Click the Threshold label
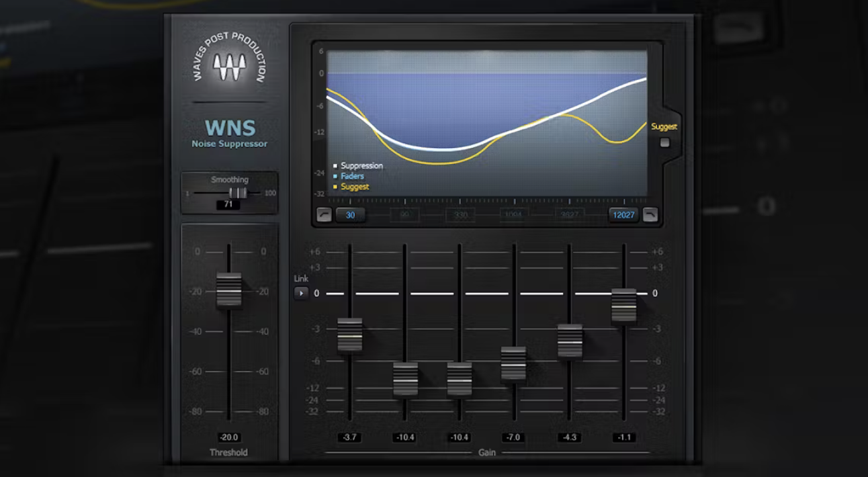The height and width of the screenshot is (477, 868). (x=228, y=453)
